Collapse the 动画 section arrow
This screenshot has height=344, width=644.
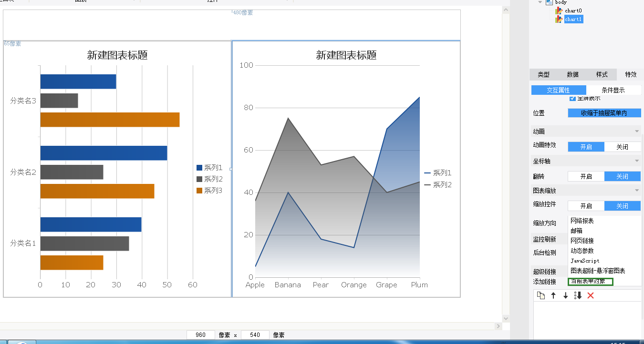point(637,132)
